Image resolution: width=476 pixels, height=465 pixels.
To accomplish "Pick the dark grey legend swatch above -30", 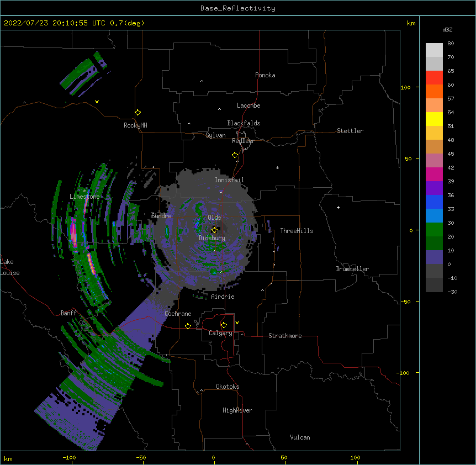I will pyautogui.click(x=434, y=285).
